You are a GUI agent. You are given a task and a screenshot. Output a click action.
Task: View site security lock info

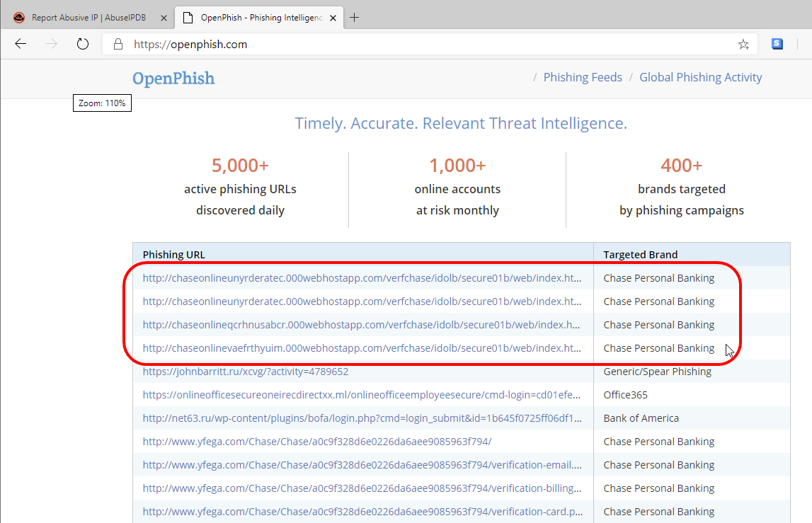118,44
